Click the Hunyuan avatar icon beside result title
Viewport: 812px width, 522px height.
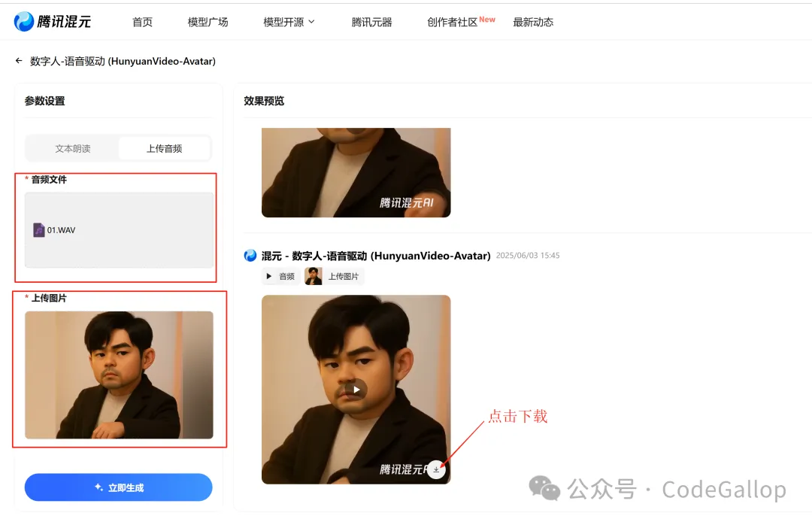250,255
